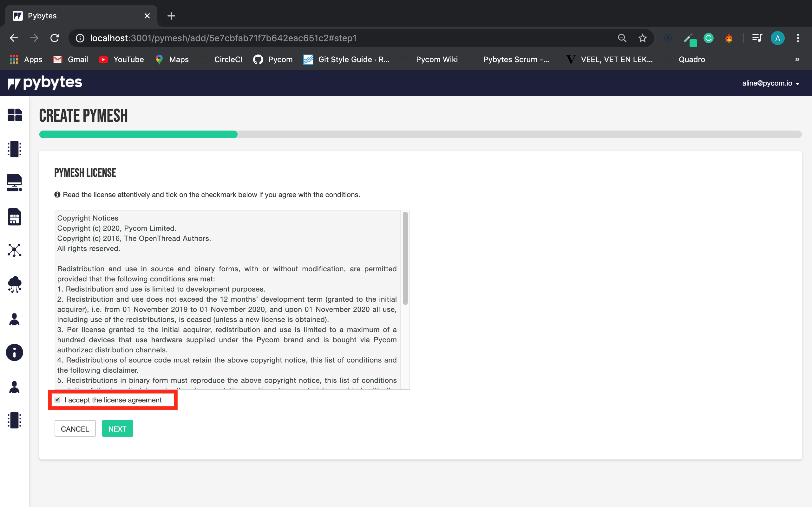
Task: Click the NEXT button to proceed
Action: (x=117, y=429)
